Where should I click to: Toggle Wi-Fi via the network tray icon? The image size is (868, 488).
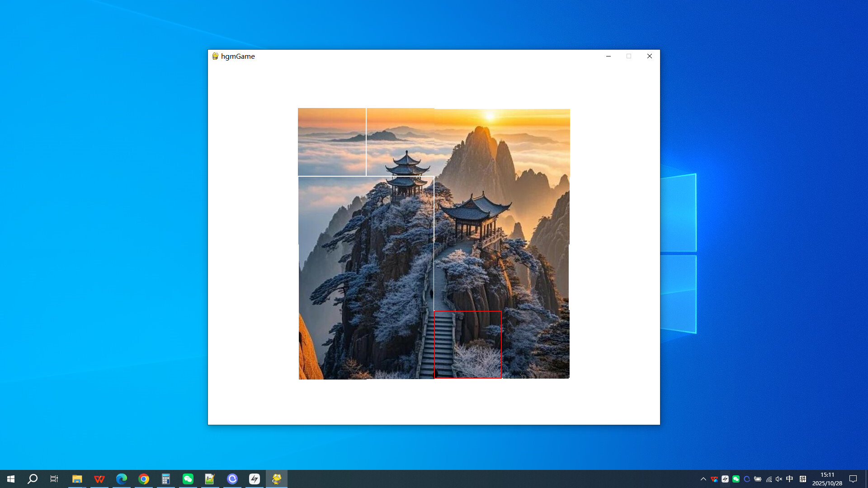point(769,479)
